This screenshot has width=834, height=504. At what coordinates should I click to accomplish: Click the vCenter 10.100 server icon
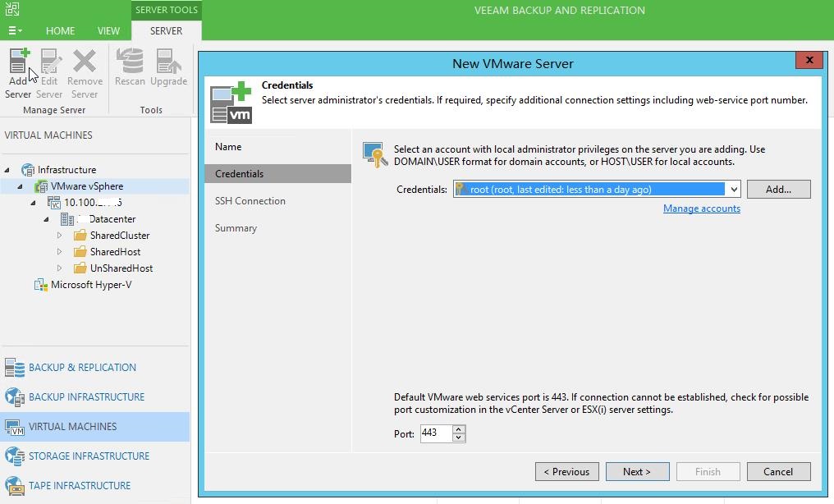pyautogui.click(x=53, y=203)
